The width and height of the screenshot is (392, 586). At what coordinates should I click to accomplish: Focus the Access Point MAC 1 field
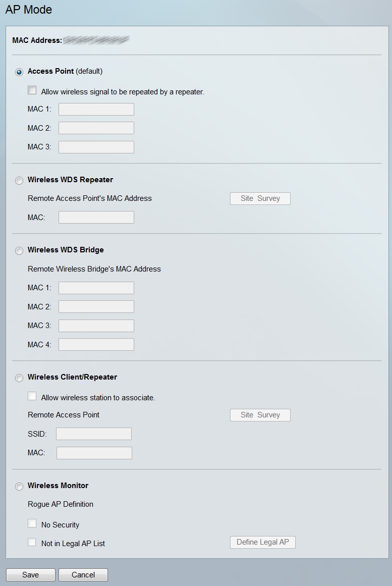click(x=96, y=109)
